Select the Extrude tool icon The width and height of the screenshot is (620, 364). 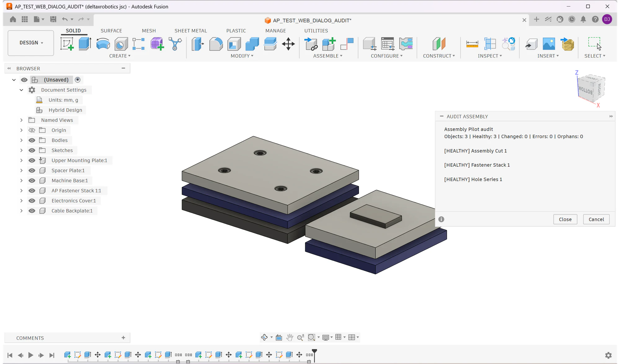tap(85, 44)
